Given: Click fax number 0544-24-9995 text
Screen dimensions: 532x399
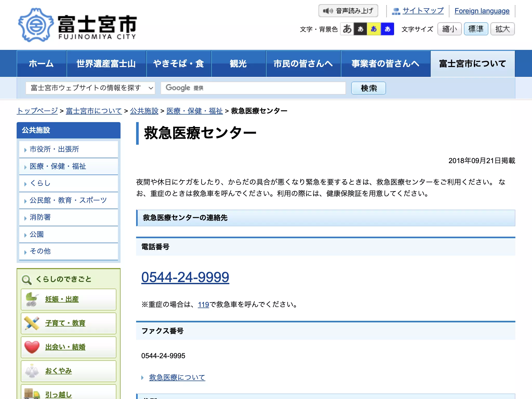Looking at the screenshot, I should (163, 356).
